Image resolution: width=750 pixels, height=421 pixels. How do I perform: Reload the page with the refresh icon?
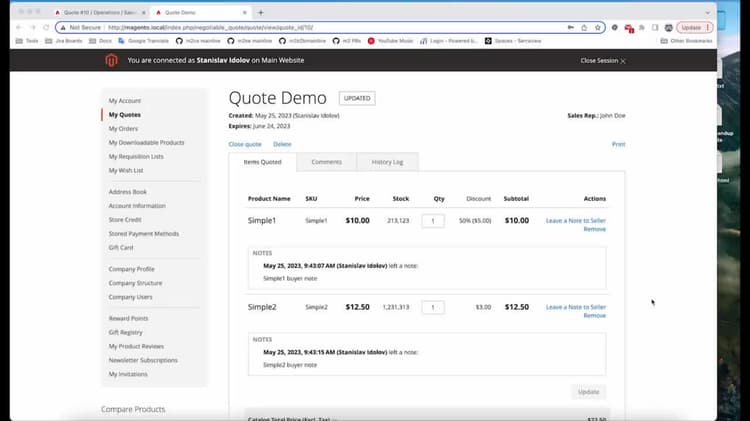coord(46,27)
